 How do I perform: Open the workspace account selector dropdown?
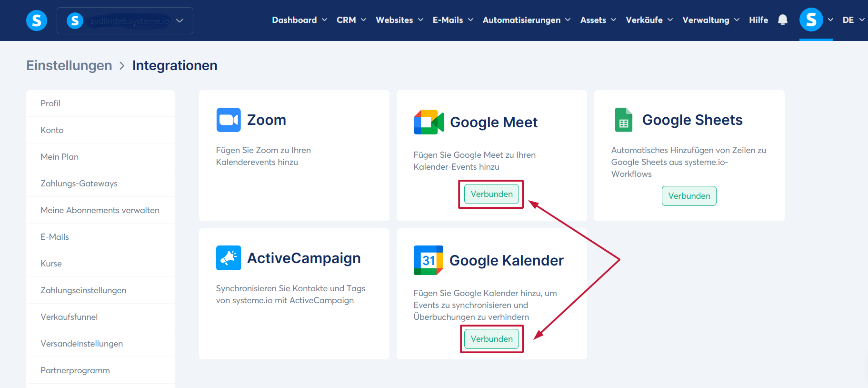pyautogui.click(x=125, y=20)
